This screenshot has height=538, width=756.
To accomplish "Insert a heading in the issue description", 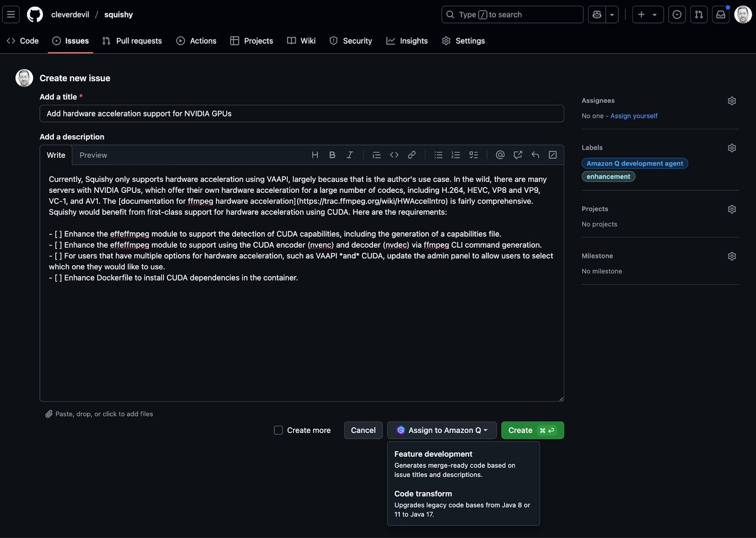I will point(315,155).
